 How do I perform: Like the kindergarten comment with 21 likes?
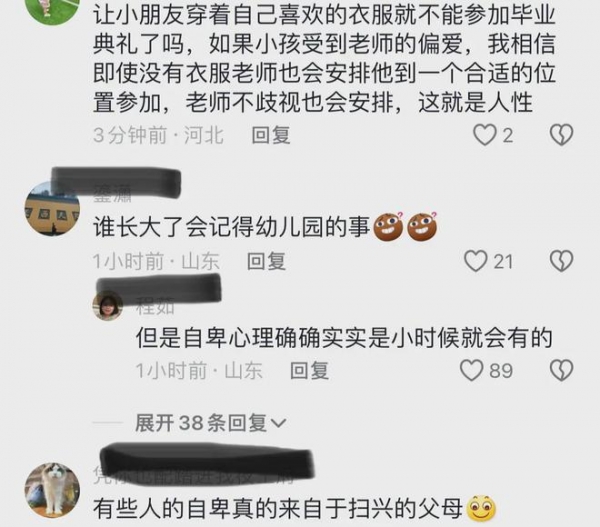point(475,261)
